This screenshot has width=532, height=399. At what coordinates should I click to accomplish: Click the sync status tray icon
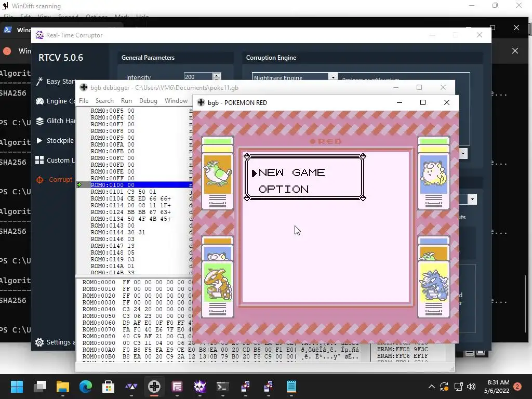click(444, 387)
